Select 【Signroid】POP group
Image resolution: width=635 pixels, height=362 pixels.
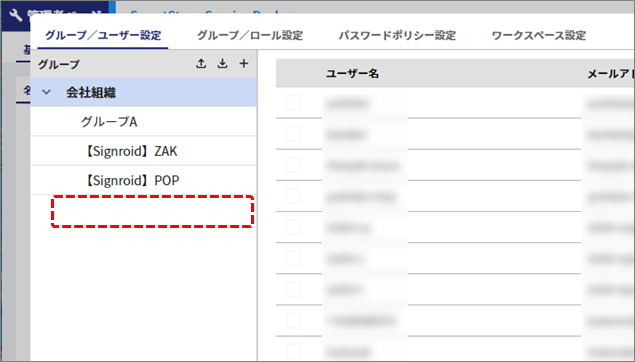143,180
